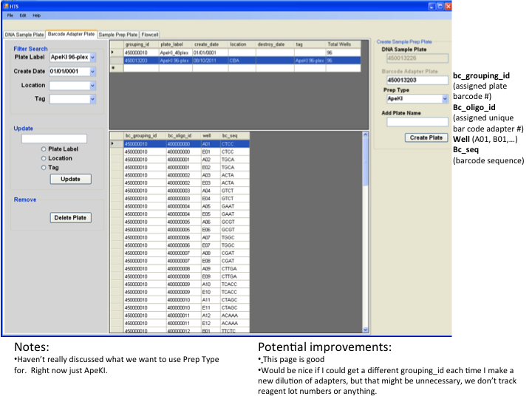Select the Plate Label radio button

pos(44,149)
